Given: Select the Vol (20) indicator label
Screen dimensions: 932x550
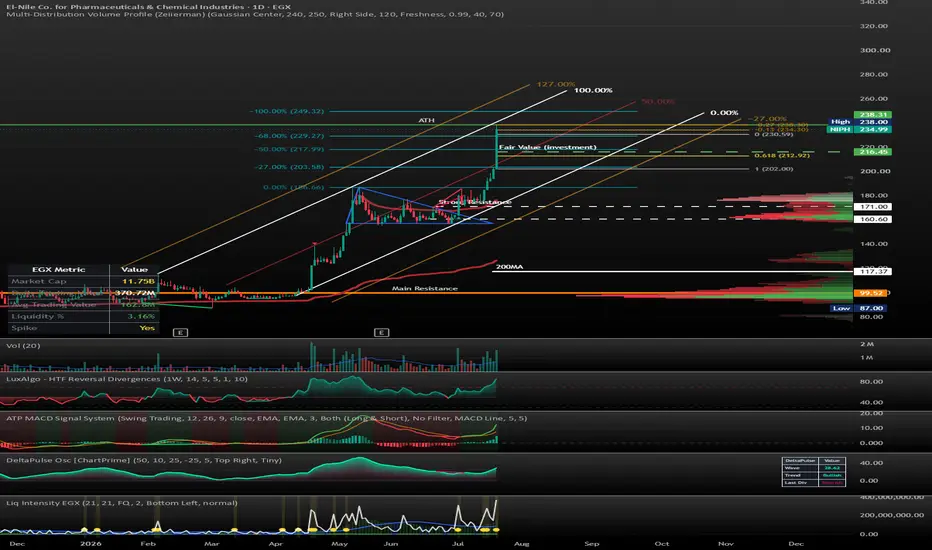Looking at the screenshot, I should point(23,345).
